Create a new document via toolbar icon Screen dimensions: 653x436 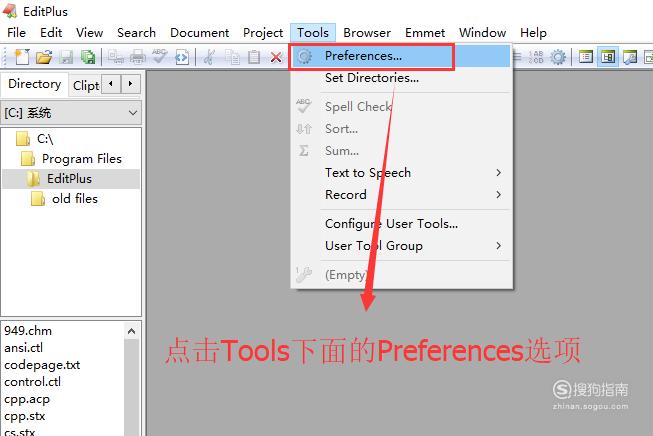click(22, 57)
